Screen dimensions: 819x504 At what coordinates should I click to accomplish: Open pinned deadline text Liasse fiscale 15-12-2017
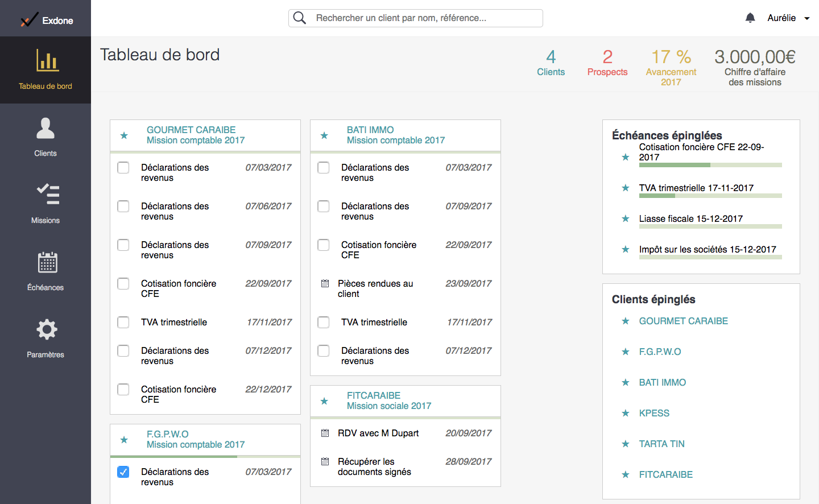coord(691,218)
